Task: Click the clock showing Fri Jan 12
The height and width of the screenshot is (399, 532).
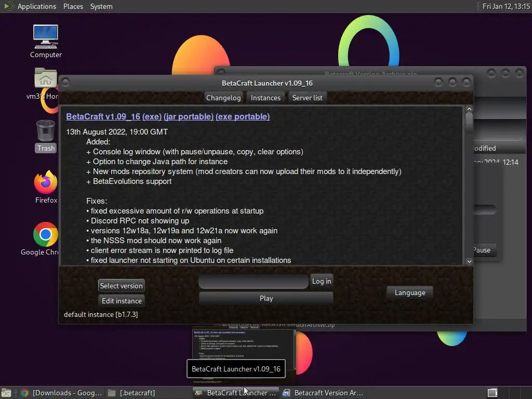Action: point(506,6)
